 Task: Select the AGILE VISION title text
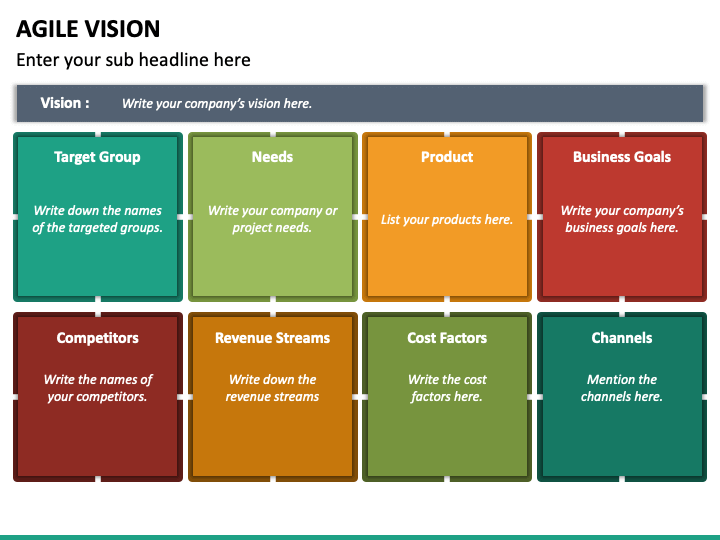[x=88, y=28]
